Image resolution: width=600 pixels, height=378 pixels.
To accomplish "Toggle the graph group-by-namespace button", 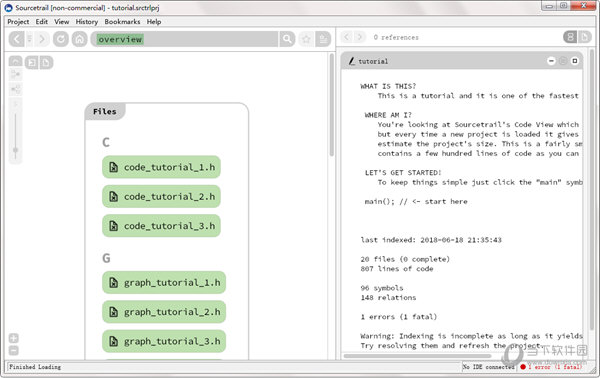I will [x=32, y=62].
